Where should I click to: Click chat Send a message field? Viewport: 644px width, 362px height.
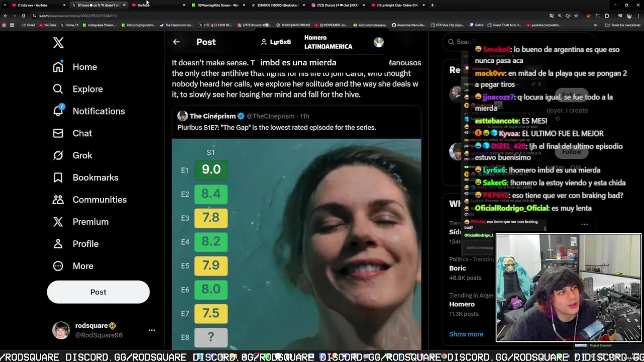479,247
